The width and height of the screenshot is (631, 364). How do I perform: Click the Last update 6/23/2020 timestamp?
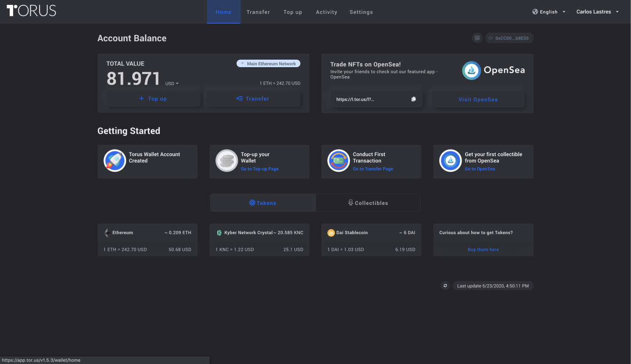[x=493, y=286]
